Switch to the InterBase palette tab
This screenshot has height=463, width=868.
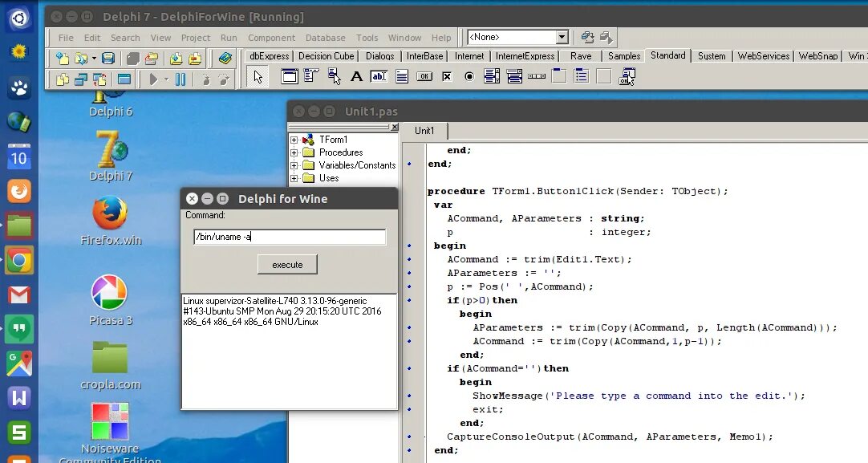(424, 56)
